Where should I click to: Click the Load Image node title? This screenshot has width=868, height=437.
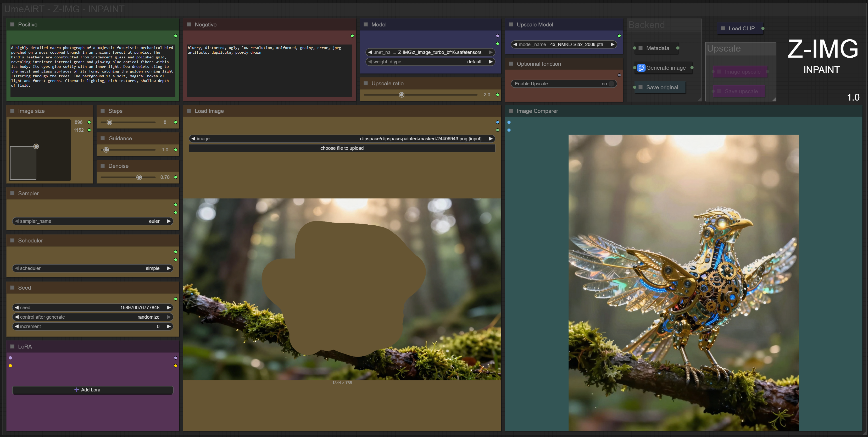[x=209, y=111]
